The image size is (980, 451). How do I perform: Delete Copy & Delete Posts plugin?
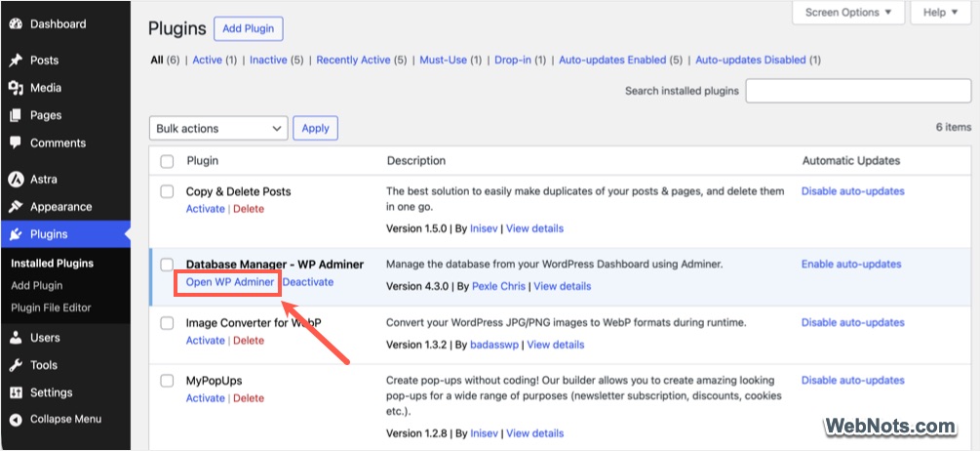pos(249,209)
